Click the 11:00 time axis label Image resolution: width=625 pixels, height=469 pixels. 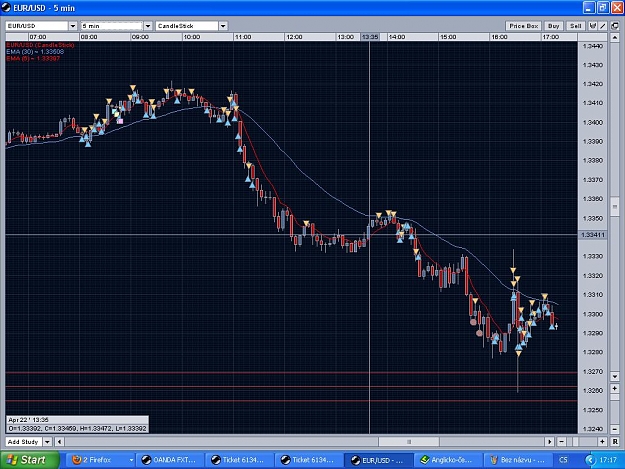243,37
